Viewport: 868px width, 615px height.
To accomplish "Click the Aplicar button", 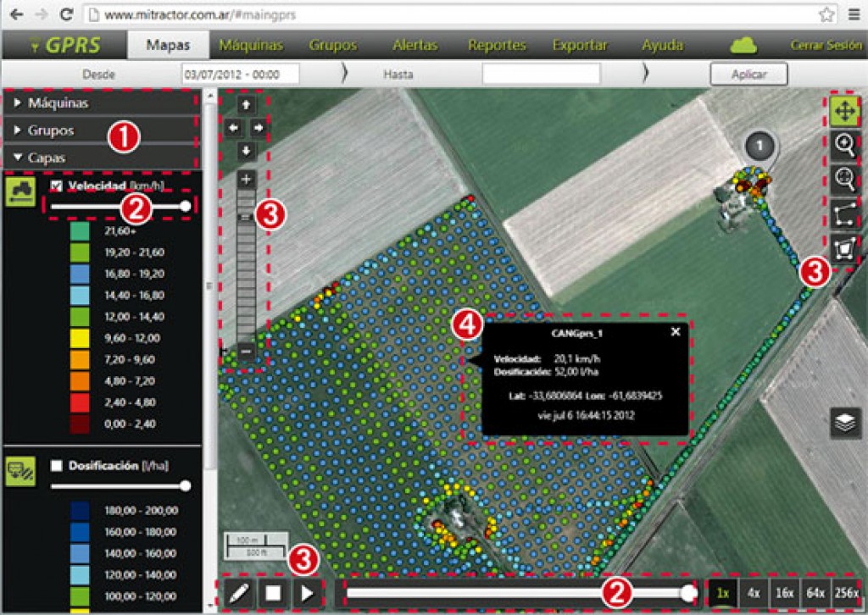I will coord(748,74).
